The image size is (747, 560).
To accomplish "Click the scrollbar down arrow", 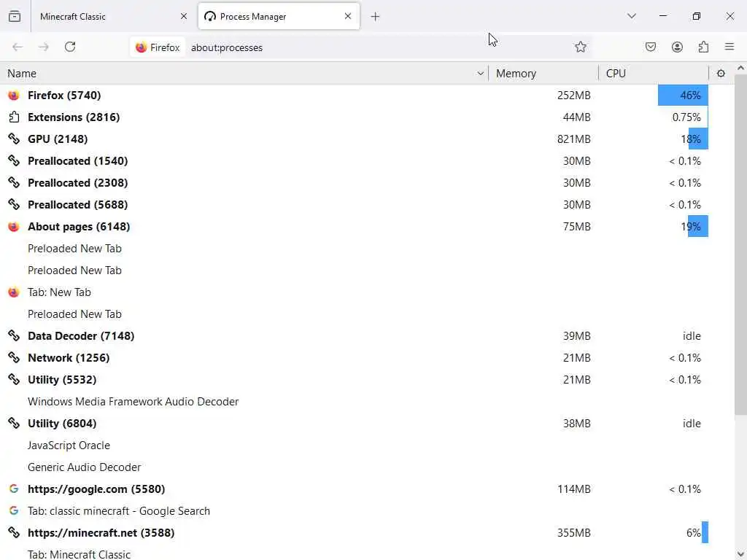I will pos(740,554).
